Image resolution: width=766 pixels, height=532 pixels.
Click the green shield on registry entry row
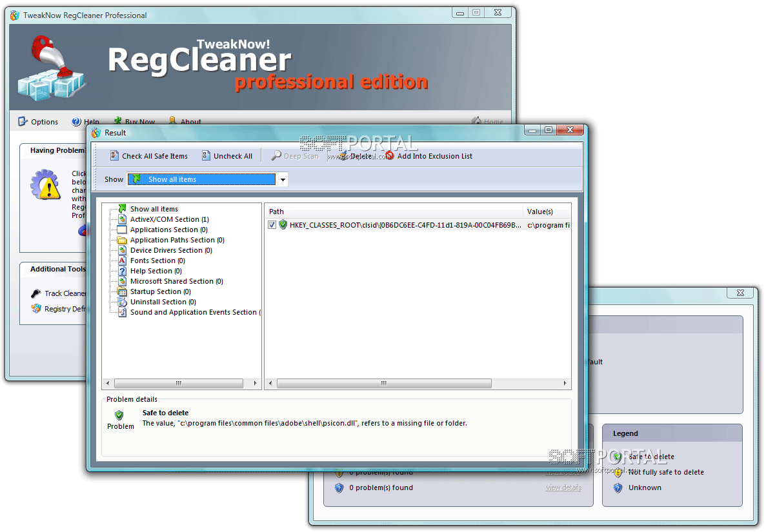click(283, 225)
